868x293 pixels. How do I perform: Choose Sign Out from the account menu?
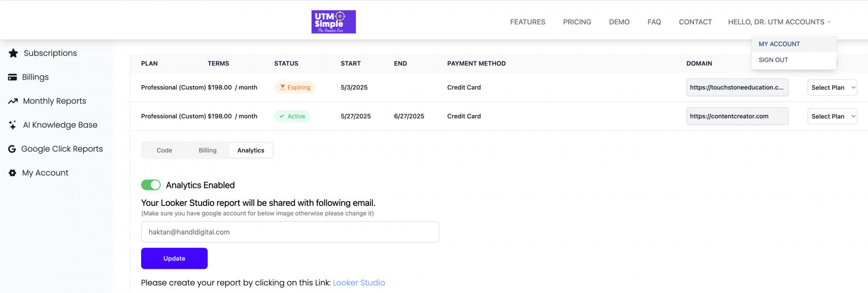coord(773,60)
